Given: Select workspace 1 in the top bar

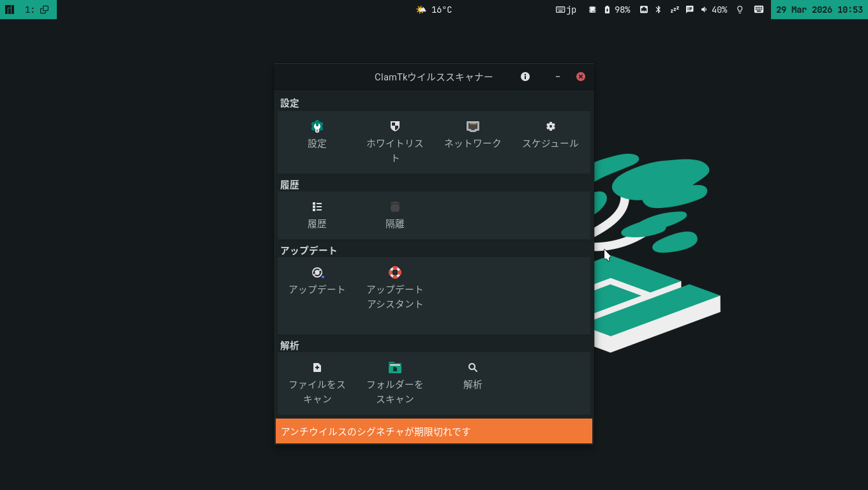Looking at the screenshot, I should coord(37,10).
